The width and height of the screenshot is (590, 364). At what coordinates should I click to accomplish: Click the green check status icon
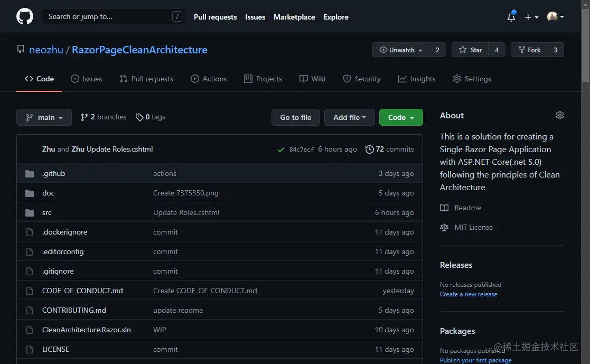click(280, 150)
